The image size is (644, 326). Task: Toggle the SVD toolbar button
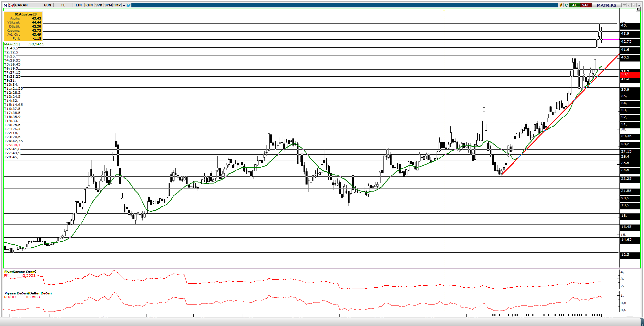pos(98,5)
